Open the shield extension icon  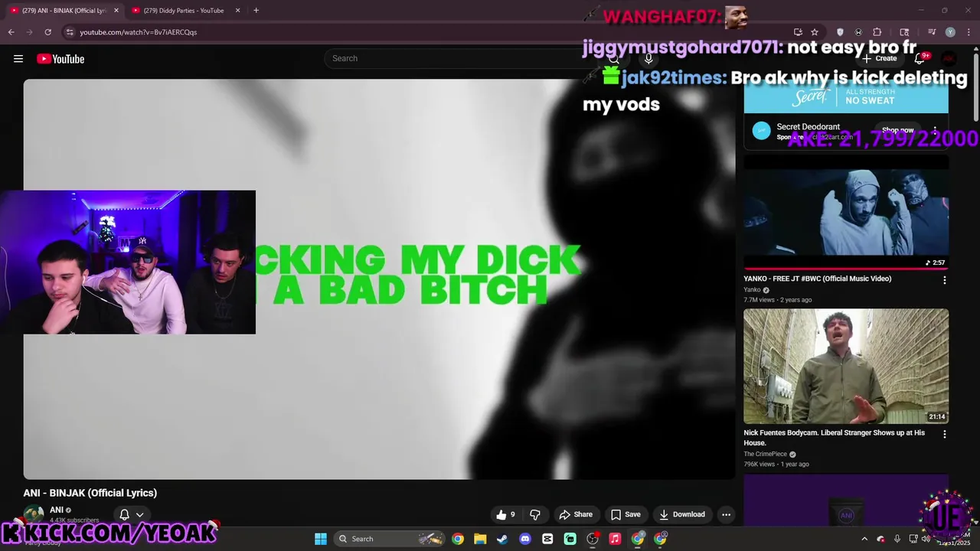click(840, 32)
